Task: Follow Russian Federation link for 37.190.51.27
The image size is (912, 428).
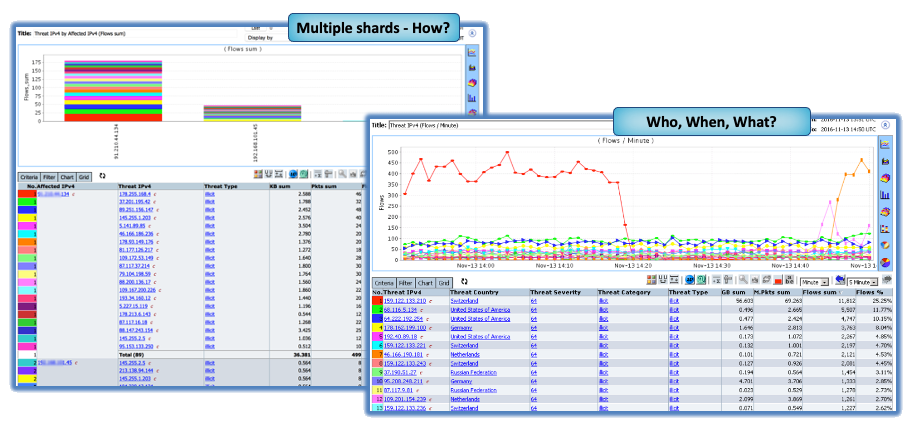Action: 473,372
